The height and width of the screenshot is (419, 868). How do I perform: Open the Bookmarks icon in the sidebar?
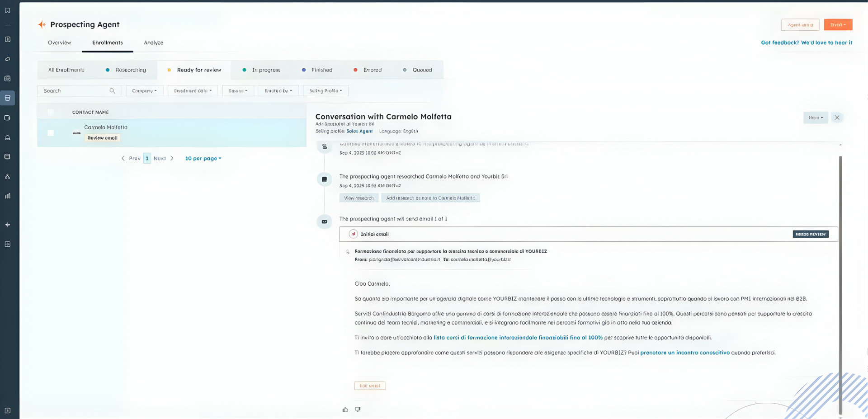point(7,10)
